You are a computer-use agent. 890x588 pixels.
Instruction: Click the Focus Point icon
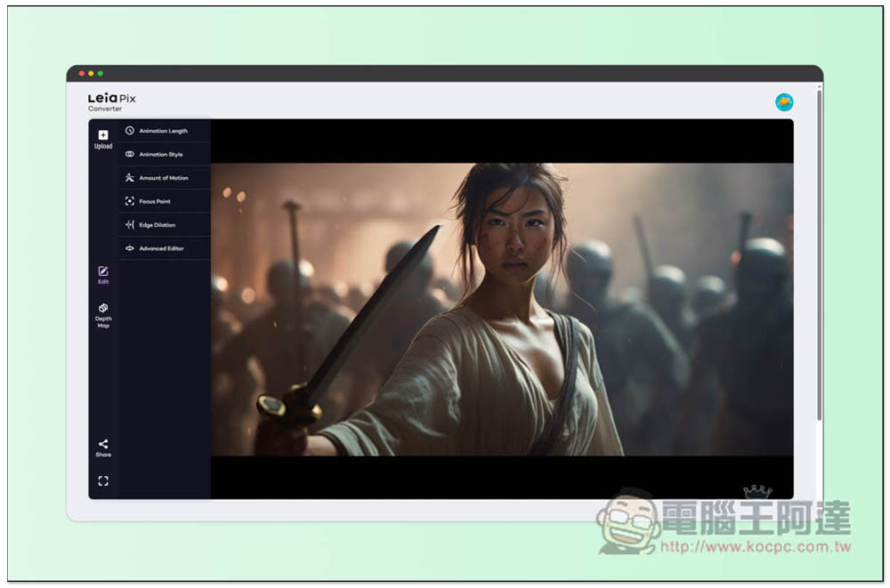(129, 202)
